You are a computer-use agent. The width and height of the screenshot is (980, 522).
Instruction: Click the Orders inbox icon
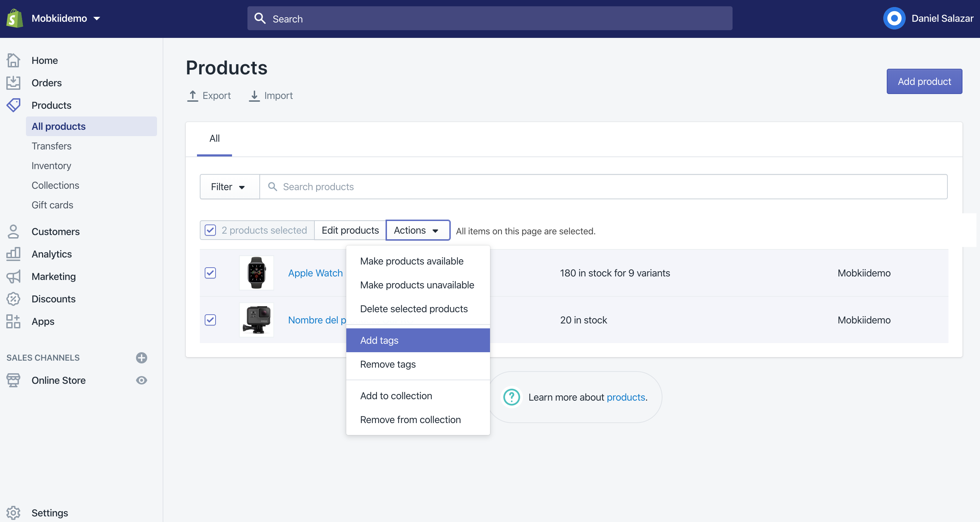coord(13,83)
